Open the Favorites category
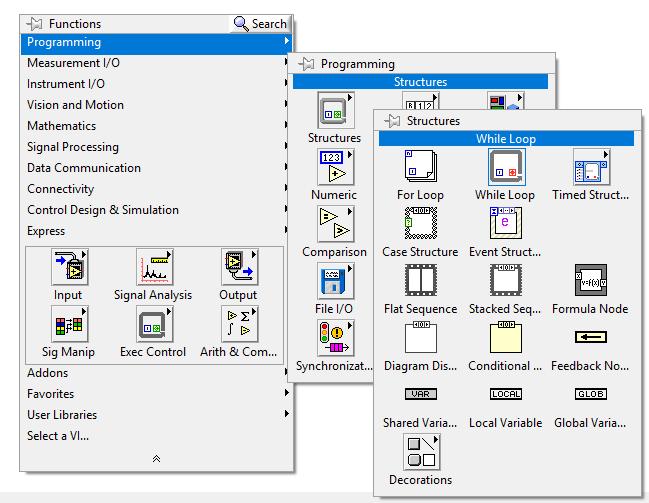649x503 pixels. [156, 394]
